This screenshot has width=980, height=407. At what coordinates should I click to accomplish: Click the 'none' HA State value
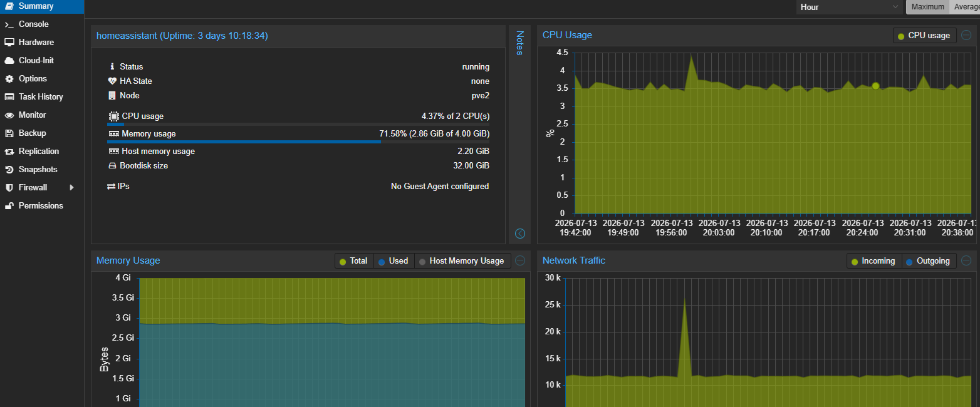[481, 81]
